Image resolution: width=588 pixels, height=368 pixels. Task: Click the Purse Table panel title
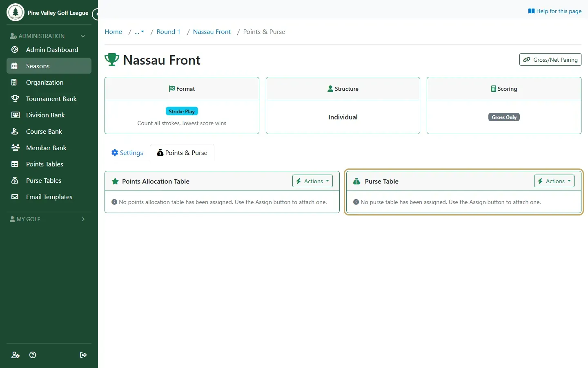pos(381,181)
